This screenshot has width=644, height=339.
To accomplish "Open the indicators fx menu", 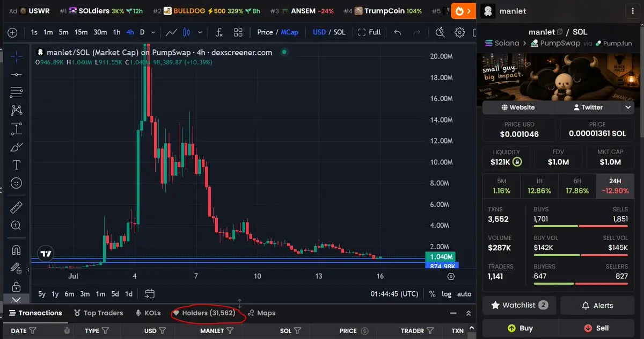I will [x=219, y=32].
